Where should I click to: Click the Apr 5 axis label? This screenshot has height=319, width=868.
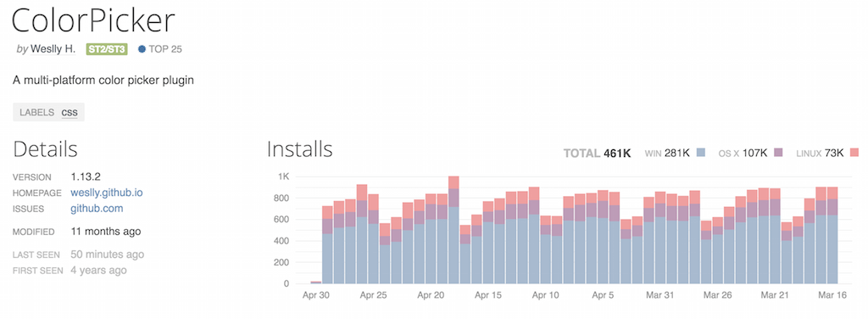(603, 296)
